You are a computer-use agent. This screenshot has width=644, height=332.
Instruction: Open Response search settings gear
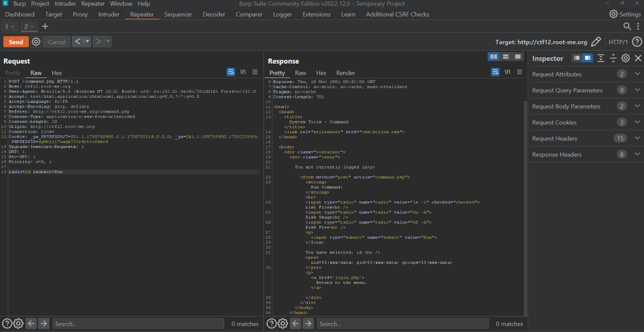[283, 324]
